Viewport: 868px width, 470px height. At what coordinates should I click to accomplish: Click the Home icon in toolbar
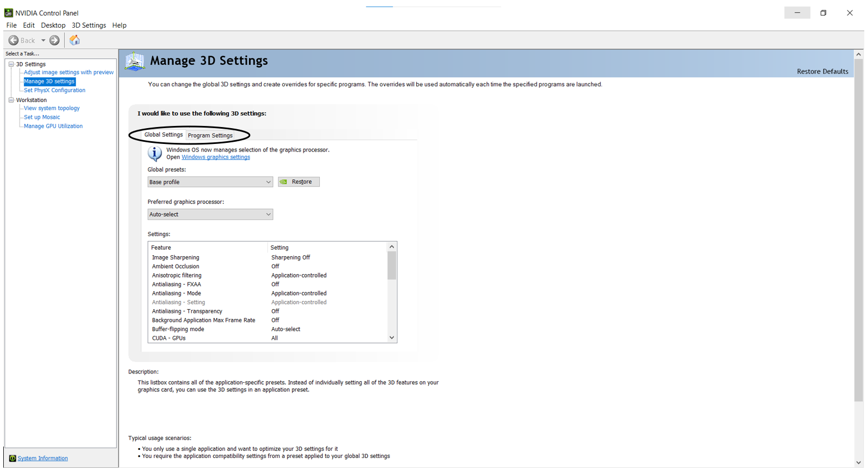(75, 40)
